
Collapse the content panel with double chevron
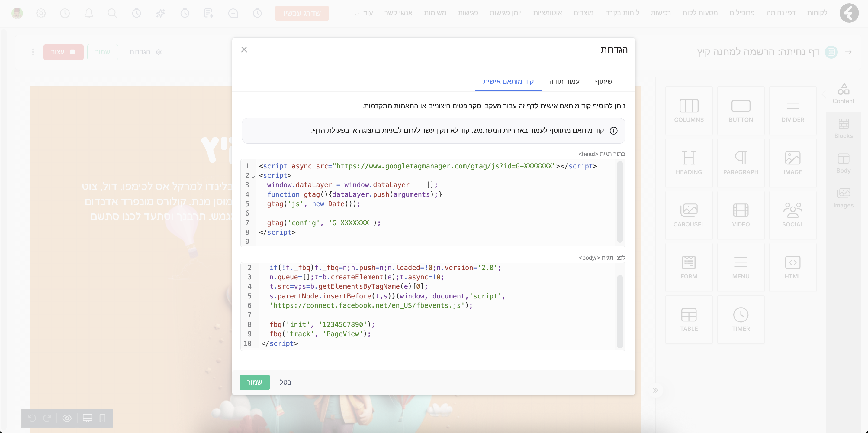pos(655,390)
